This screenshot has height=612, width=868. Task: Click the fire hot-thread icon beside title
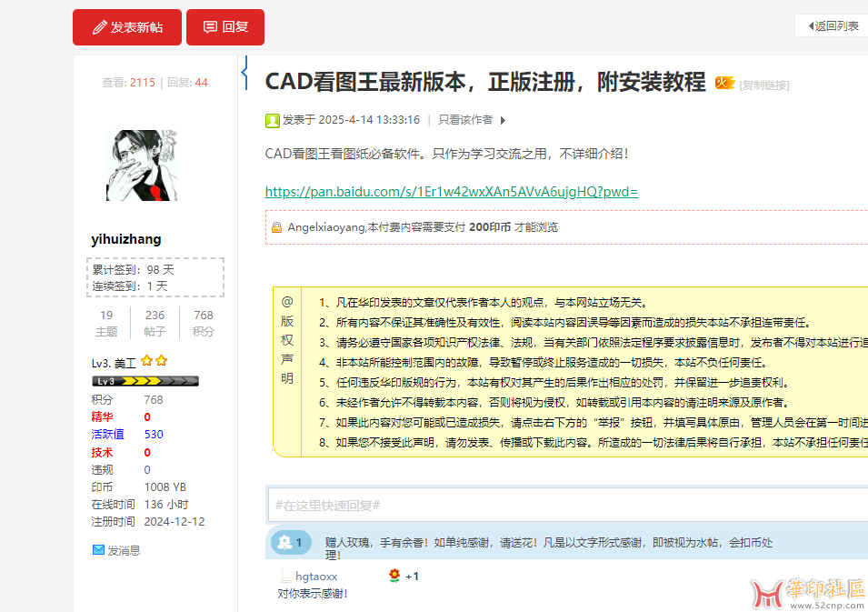724,83
